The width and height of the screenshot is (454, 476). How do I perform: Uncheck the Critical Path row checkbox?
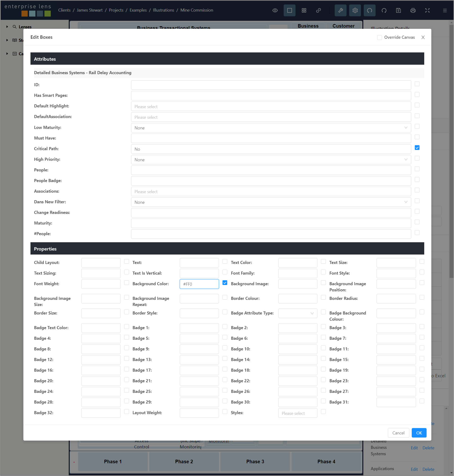[417, 148]
